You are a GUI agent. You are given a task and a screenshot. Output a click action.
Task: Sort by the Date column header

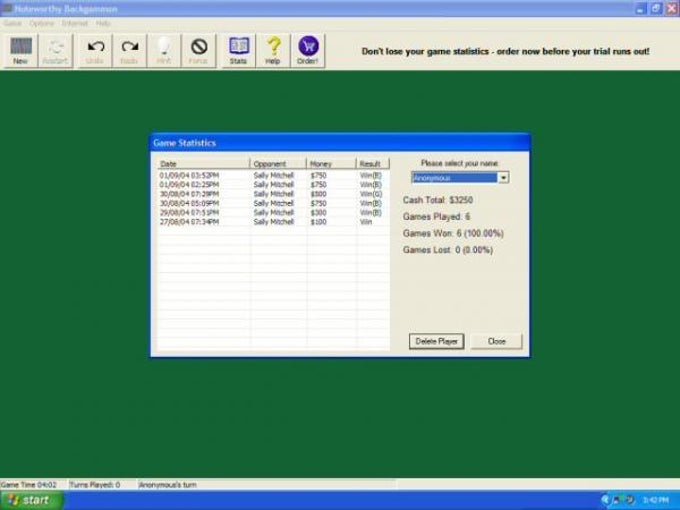203,163
